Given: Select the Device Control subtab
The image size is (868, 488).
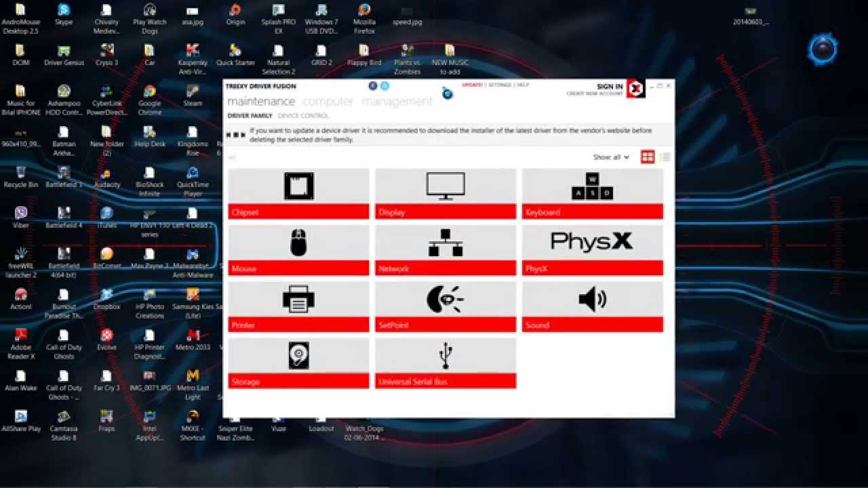Looking at the screenshot, I should pyautogui.click(x=303, y=116).
